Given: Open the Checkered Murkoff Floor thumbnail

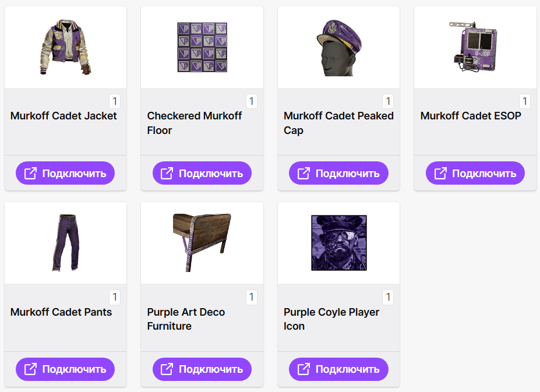Looking at the screenshot, I should coord(202,47).
